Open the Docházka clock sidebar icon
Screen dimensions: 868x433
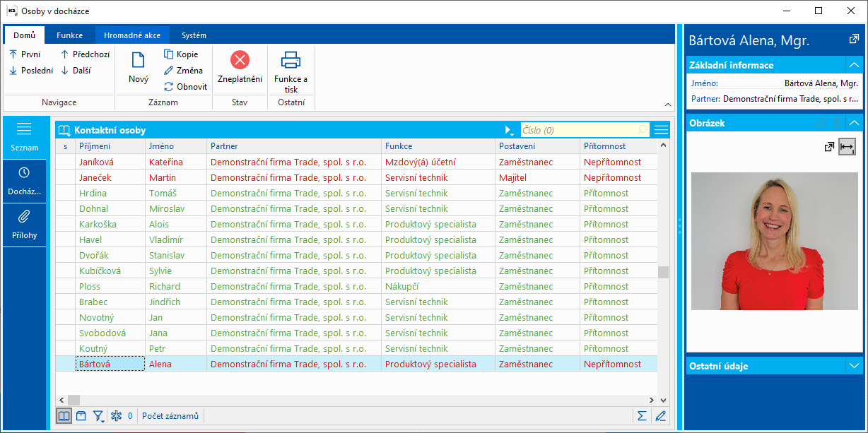24,180
